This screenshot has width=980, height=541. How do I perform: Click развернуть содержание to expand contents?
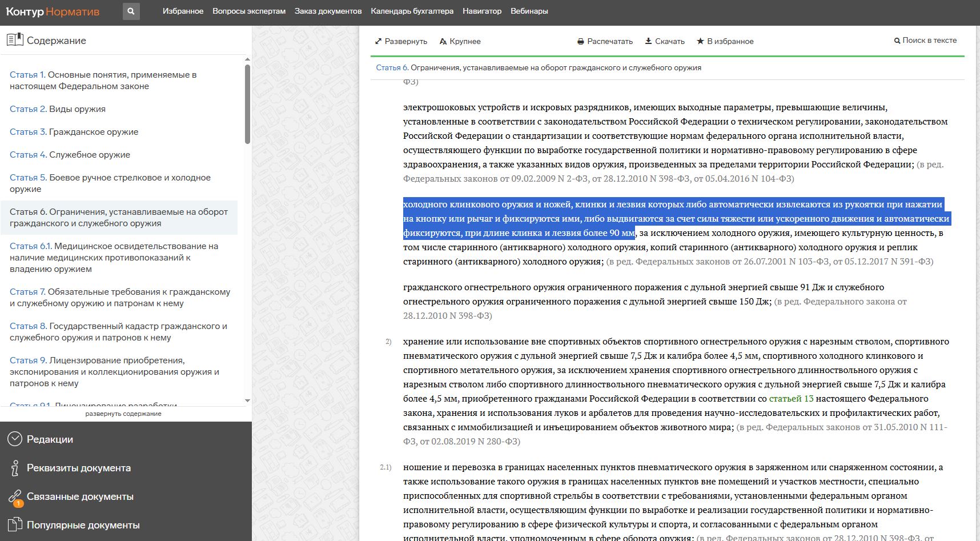(123, 414)
